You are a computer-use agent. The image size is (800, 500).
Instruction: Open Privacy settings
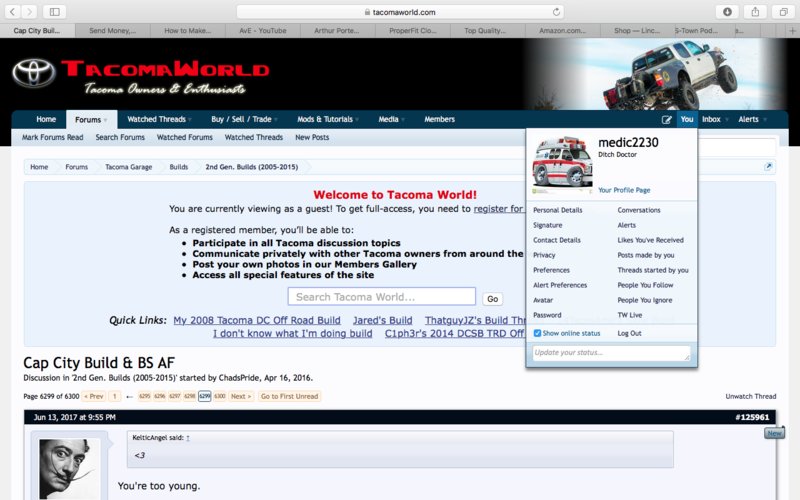[x=544, y=255]
